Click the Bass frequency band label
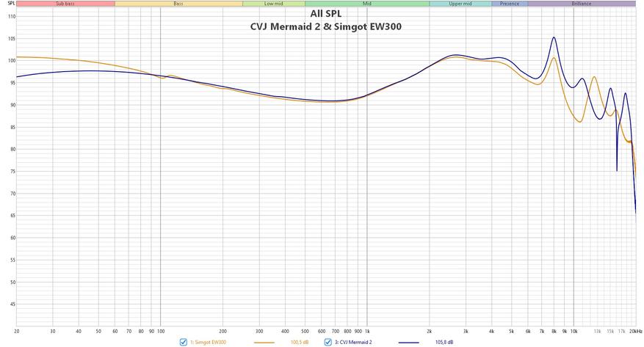644x347 pixels. [178, 4]
